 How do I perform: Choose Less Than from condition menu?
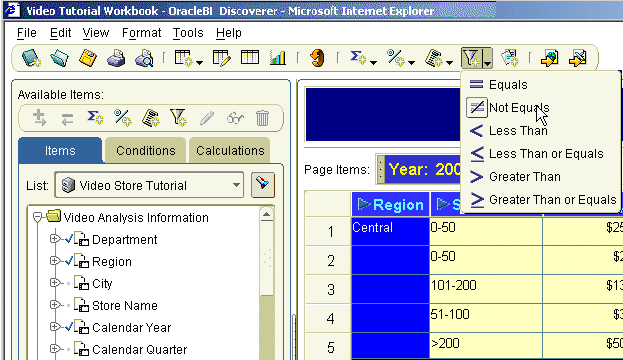[541, 131]
